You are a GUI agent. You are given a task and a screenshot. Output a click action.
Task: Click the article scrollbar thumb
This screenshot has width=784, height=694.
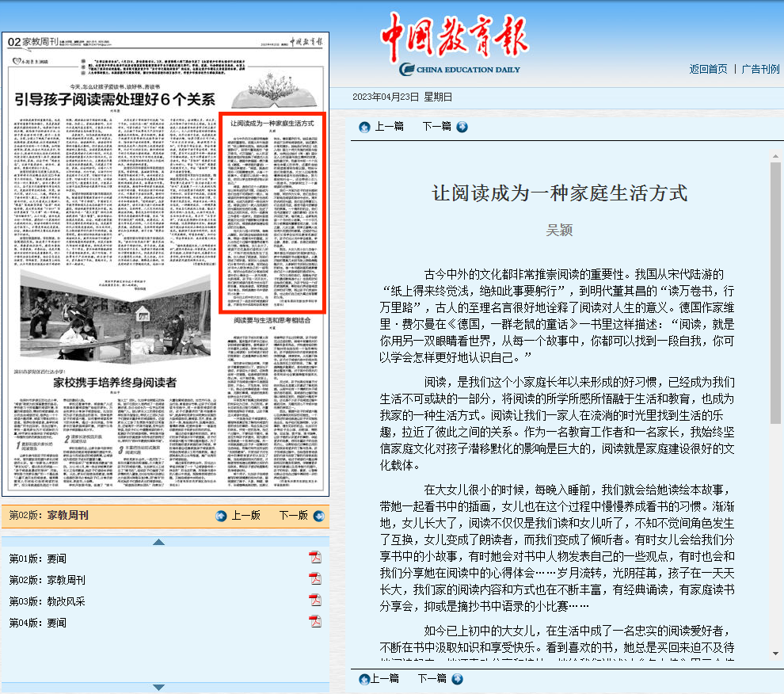pyautogui.click(x=775, y=292)
